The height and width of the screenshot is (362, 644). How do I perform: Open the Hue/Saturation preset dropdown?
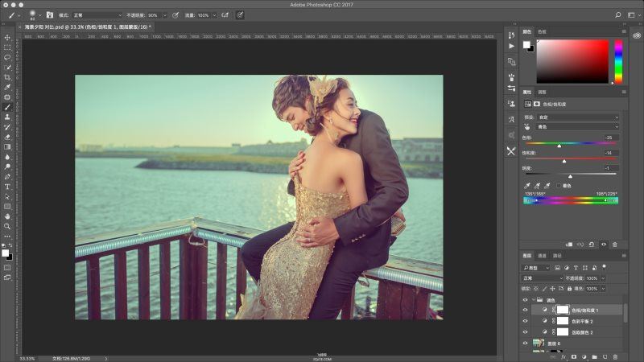[x=578, y=117]
